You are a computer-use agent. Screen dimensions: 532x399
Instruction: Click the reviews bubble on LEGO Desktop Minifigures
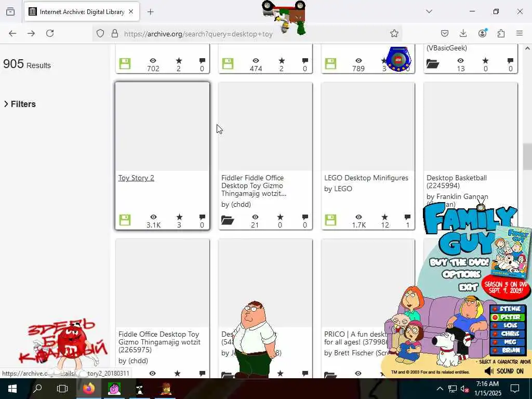coord(407,217)
